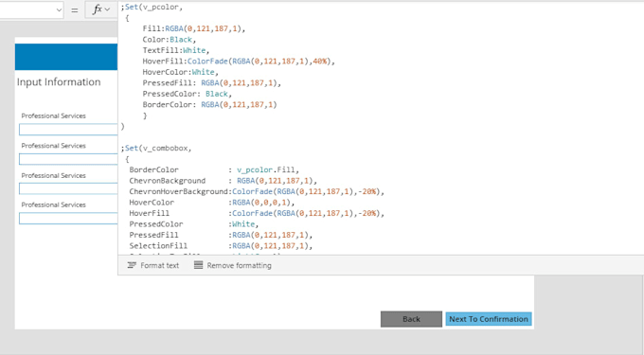Screen dimensions: 644x355
Task: Click the gray Back button
Action: click(411, 319)
